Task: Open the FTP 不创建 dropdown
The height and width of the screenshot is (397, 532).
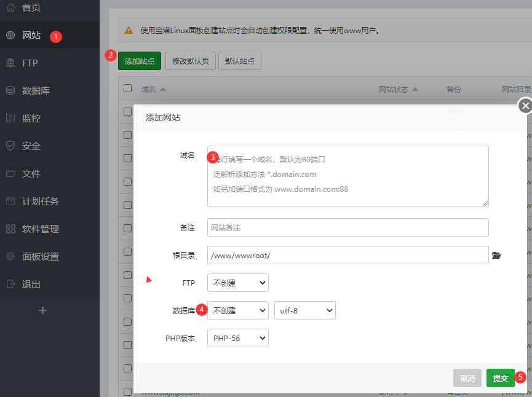Action: point(237,283)
